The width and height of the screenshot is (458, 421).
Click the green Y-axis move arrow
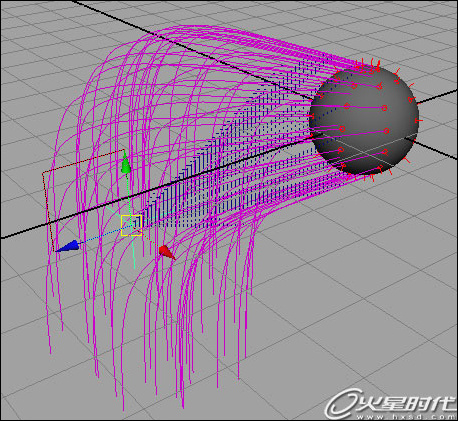pyautogui.click(x=125, y=163)
